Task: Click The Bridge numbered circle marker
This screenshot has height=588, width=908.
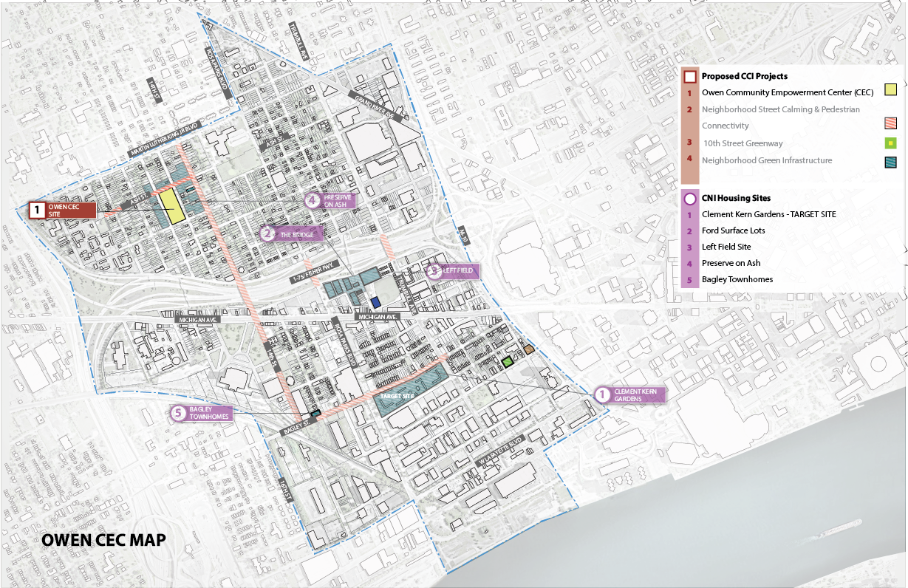Action: [269, 234]
